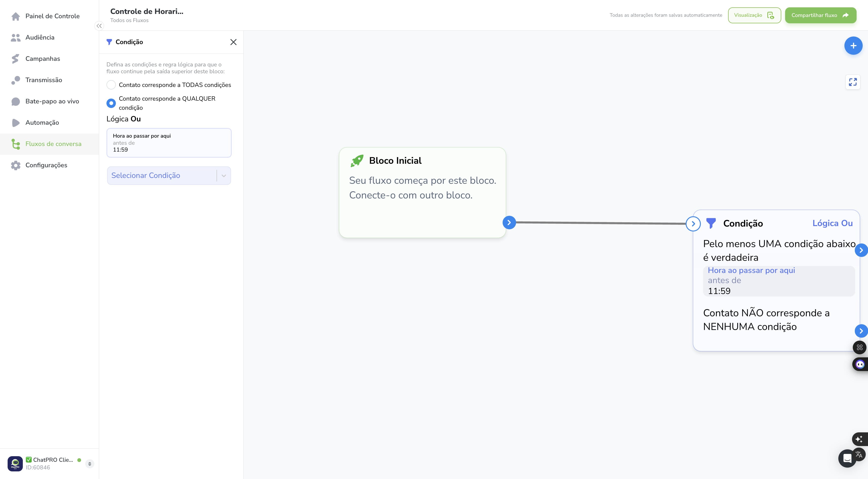Screen dimensions: 868x479
Task: Click the rocket icon on Bloco Inicial
Action: tap(357, 161)
